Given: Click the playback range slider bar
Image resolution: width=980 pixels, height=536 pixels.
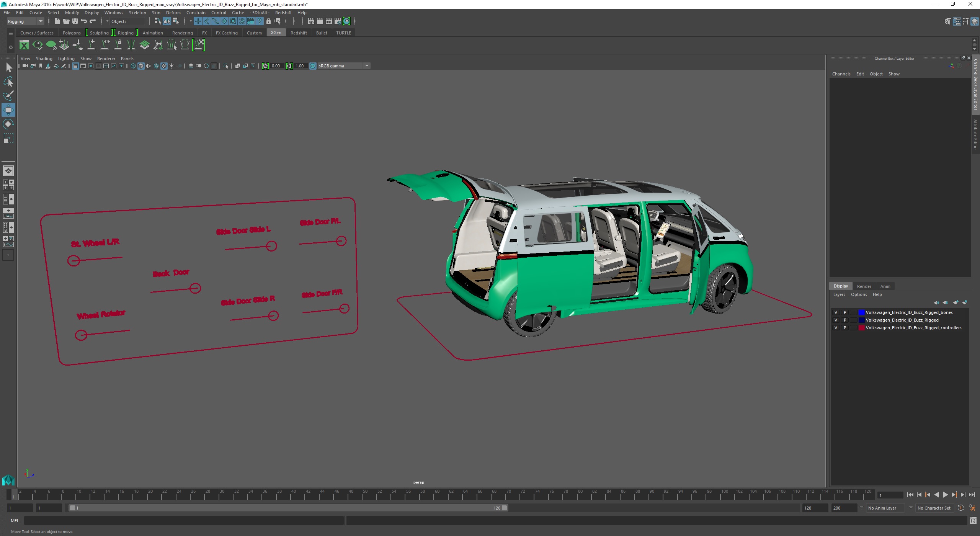Looking at the screenshot, I should (x=288, y=508).
